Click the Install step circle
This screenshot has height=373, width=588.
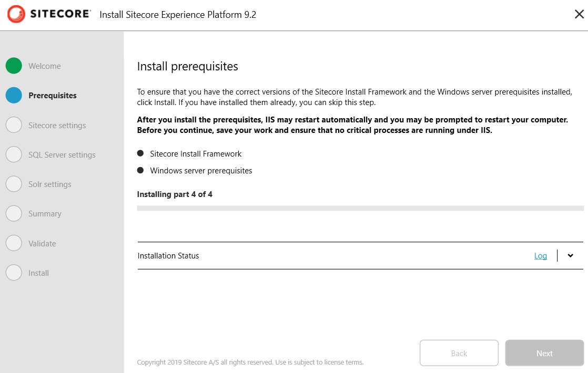[x=14, y=273]
